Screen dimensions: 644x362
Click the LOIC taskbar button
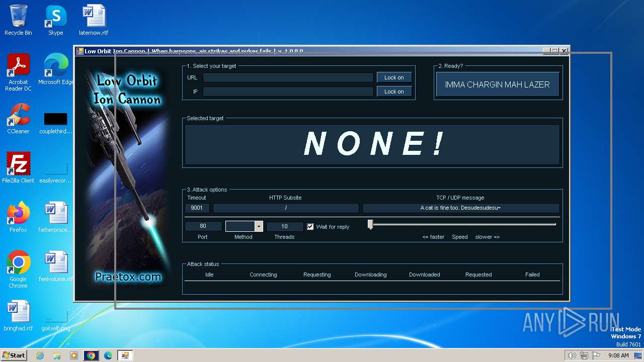125,355
